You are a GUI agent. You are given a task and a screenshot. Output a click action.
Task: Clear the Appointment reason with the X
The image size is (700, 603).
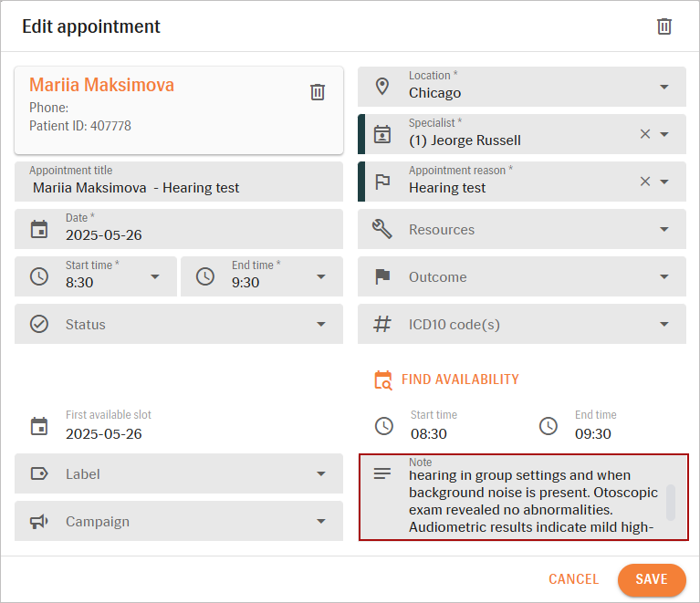click(x=645, y=182)
